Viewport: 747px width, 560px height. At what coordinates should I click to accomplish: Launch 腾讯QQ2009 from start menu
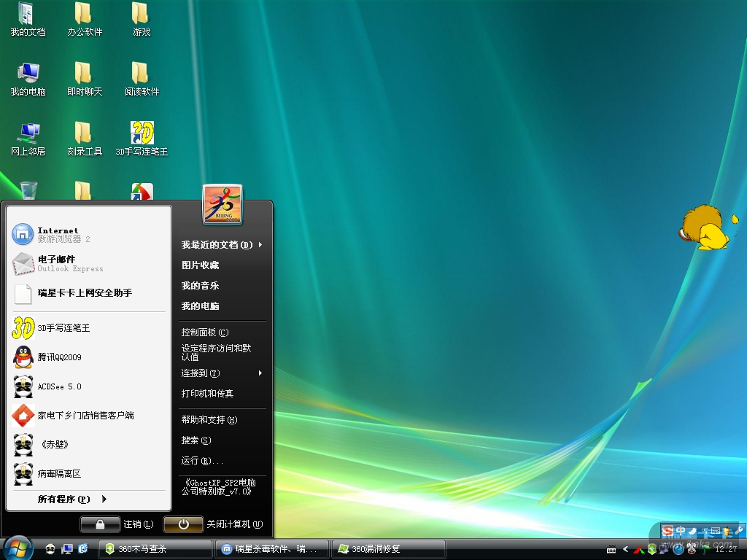pyautogui.click(x=88, y=357)
